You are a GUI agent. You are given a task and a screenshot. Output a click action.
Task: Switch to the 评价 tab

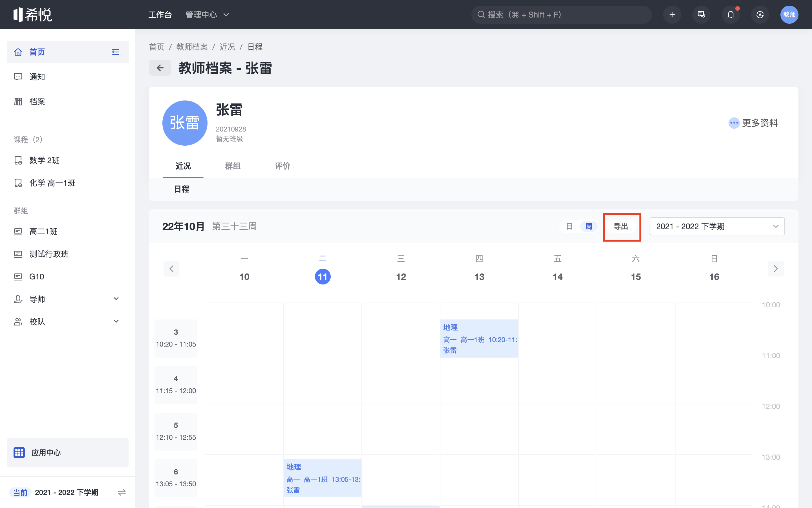(x=282, y=166)
